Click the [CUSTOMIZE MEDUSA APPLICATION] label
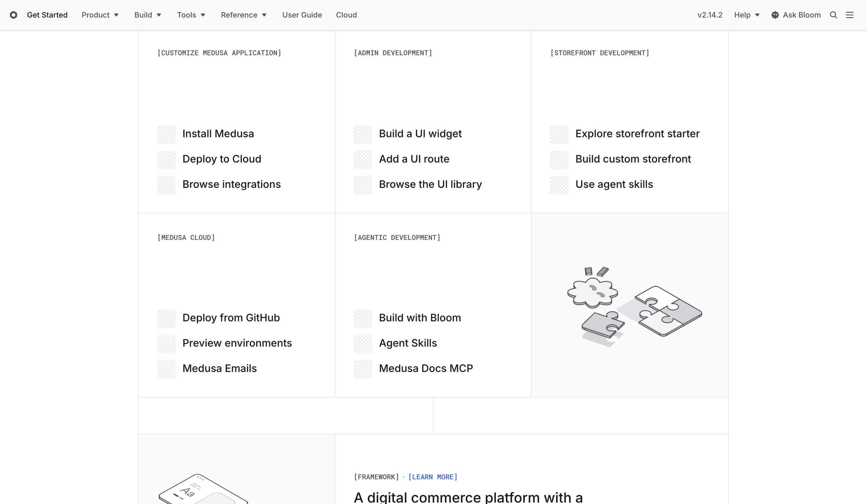 click(x=219, y=53)
